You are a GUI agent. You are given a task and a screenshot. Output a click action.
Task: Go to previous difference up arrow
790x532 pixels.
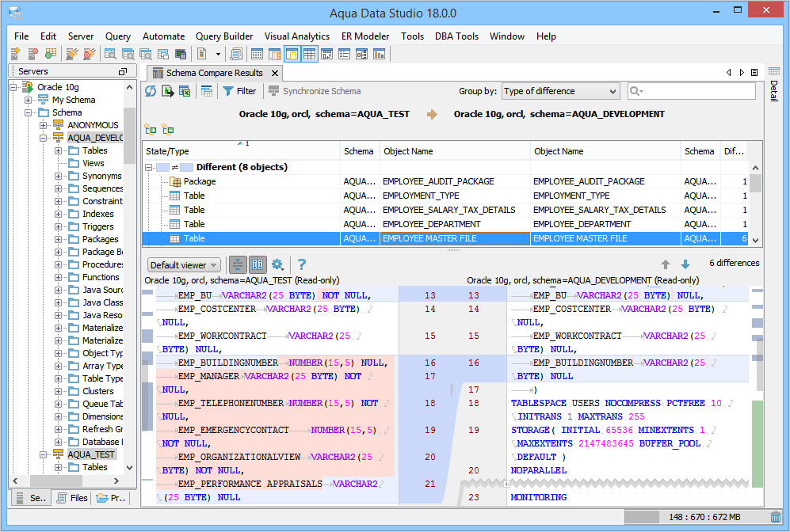(x=666, y=264)
